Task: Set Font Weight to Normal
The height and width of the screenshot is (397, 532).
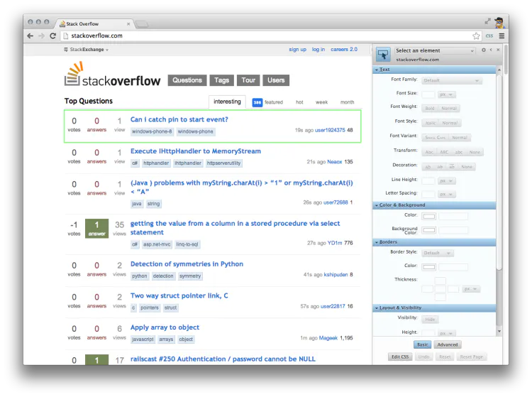Action: coord(449,109)
